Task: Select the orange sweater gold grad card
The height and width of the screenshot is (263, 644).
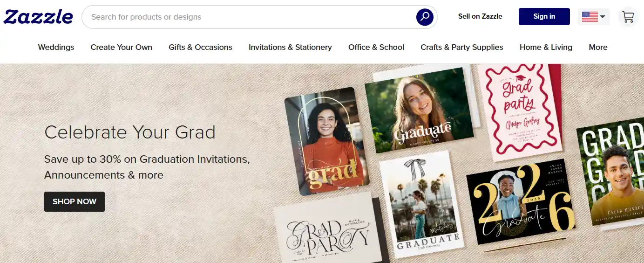Action: [327, 141]
